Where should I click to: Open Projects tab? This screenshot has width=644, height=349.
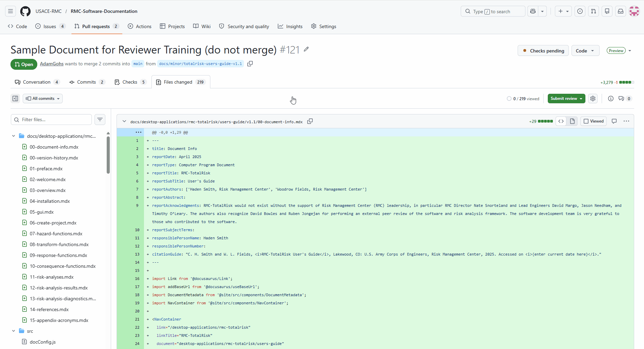click(172, 26)
